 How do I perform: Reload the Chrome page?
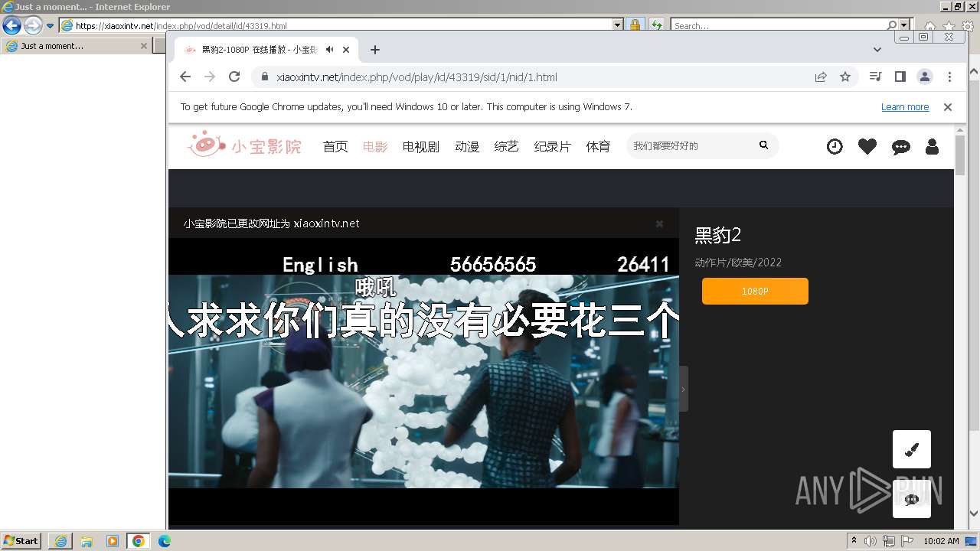234,77
